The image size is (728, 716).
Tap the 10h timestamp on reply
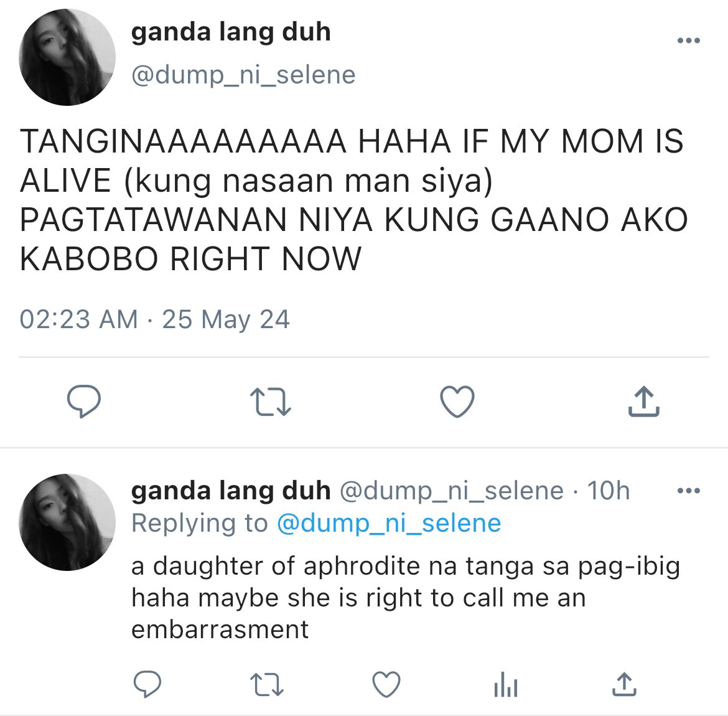[608, 491]
